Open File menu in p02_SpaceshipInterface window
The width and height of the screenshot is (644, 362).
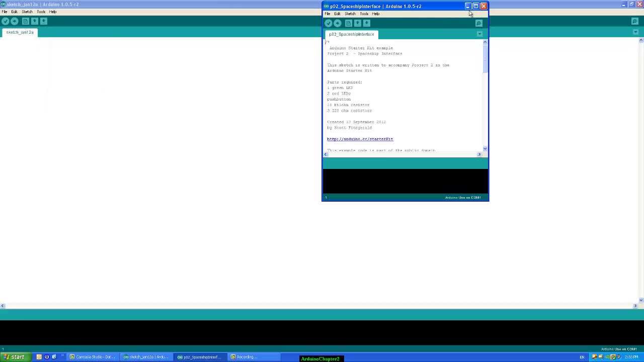coord(327,14)
